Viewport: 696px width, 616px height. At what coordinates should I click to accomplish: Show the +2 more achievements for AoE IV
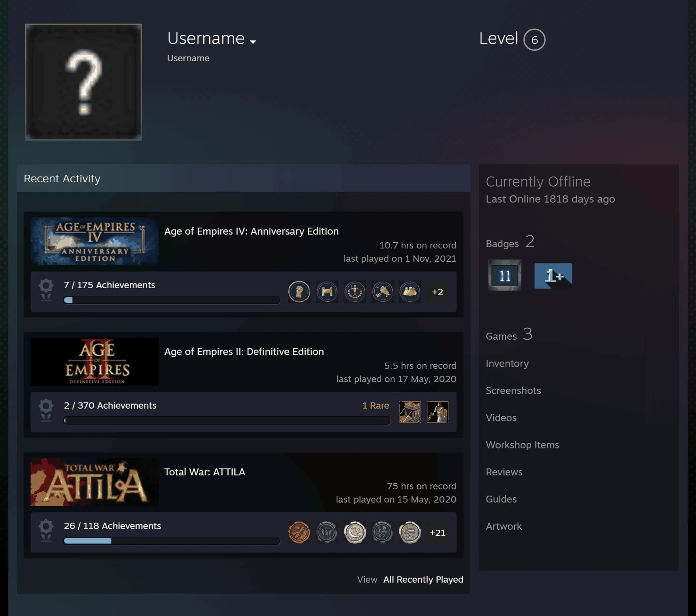[x=438, y=292]
